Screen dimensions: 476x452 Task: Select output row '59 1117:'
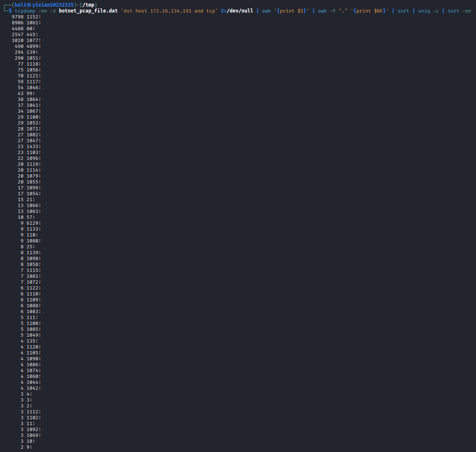tap(29, 82)
